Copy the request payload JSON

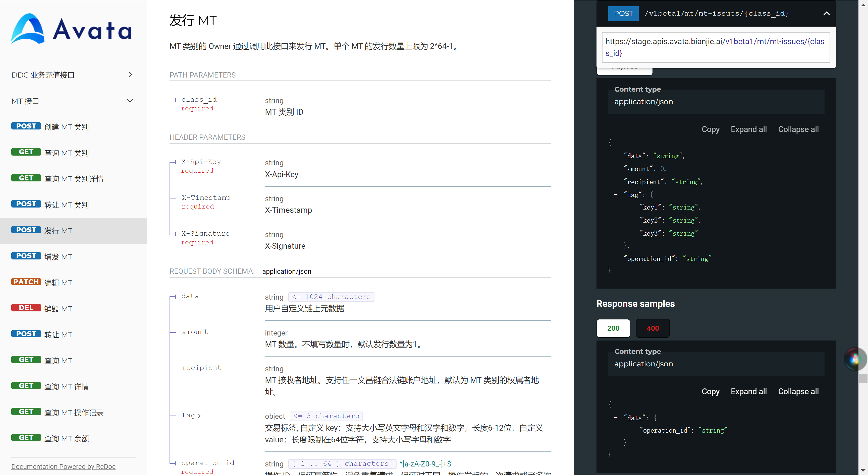click(x=710, y=129)
